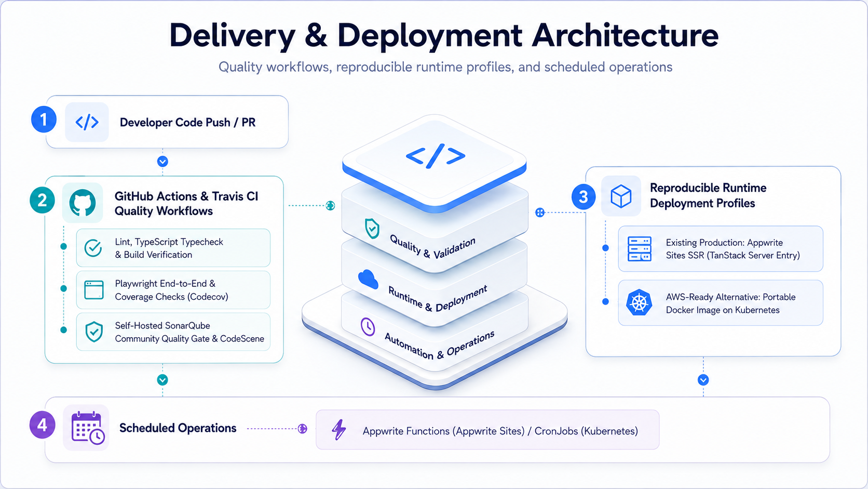The height and width of the screenshot is (489, 868).
Task: Click the connector node after Scheduled Operations
Action: click(x=302, y=429)
